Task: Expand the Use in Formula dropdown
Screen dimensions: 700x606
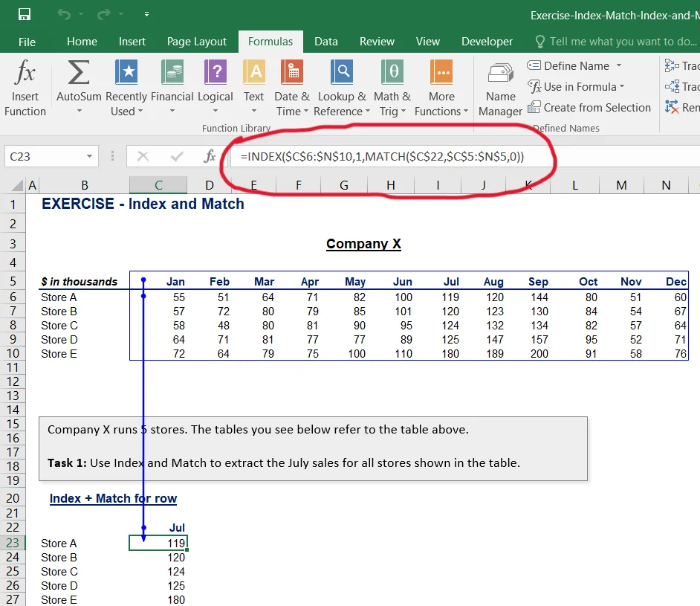Action: coord(622,87)
